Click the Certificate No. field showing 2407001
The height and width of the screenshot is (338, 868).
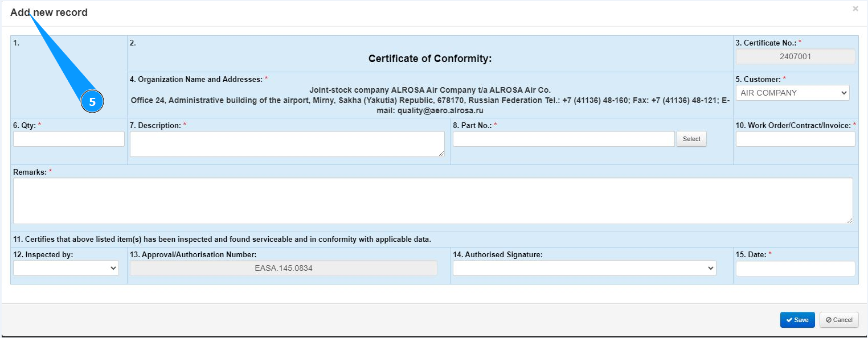pyautogui.click(x=795, y=56)
